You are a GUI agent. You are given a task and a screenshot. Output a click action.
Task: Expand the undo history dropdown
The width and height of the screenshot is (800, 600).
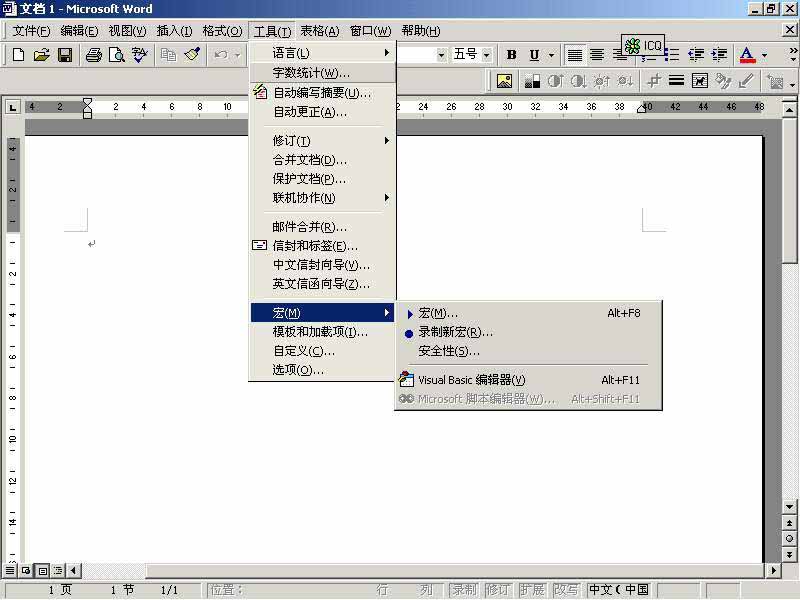(237, 57)
